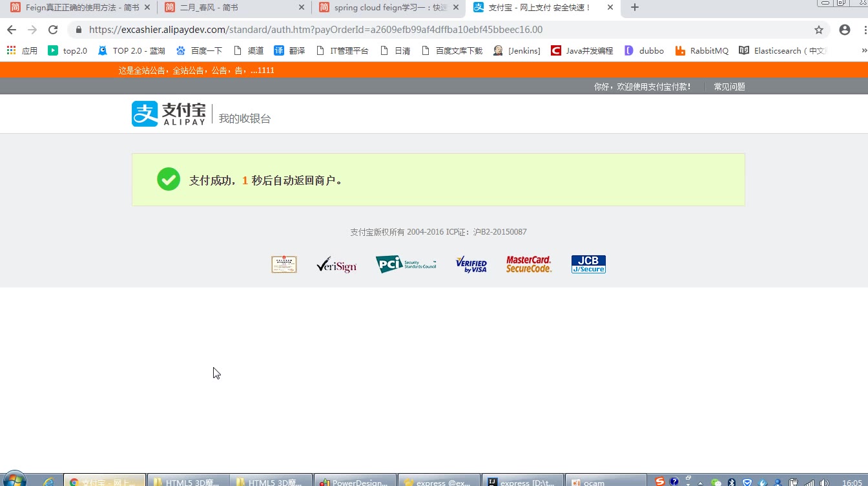Click the MasterCard SecureCode badge
868x486 pixels.
pyautogui.click(x=529, y=264)
